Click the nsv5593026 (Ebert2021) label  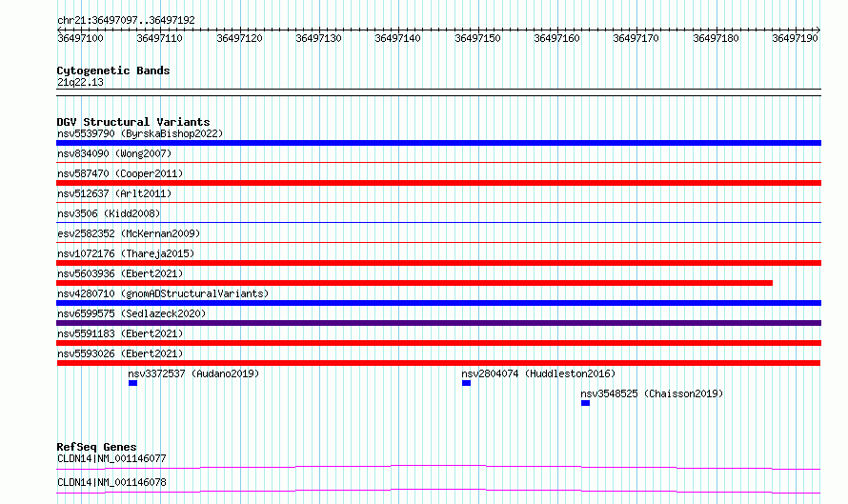[120, 353]
